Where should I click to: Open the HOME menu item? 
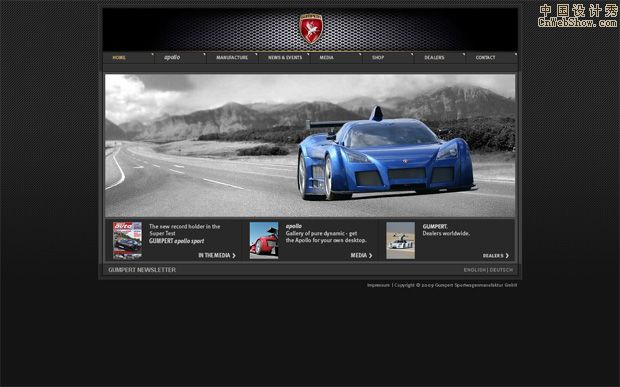pos(119,58)
